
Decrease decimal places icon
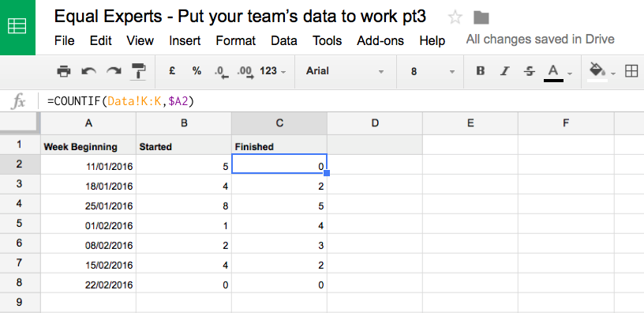coord(221,72)
